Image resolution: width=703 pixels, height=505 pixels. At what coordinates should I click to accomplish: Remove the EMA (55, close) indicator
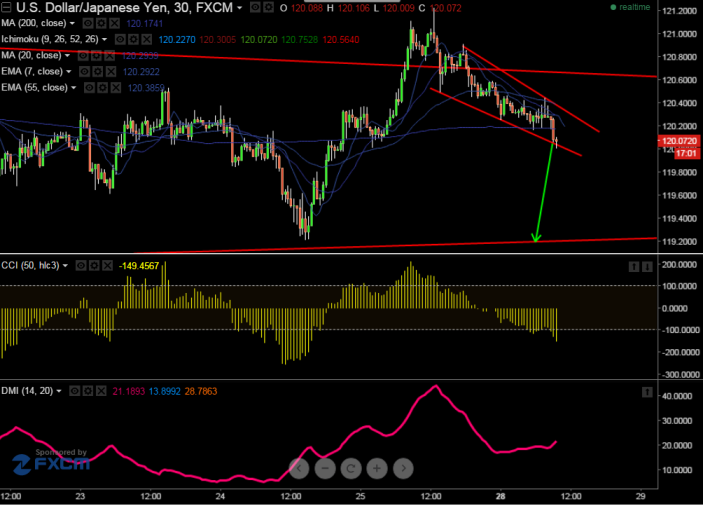[116, 88]
